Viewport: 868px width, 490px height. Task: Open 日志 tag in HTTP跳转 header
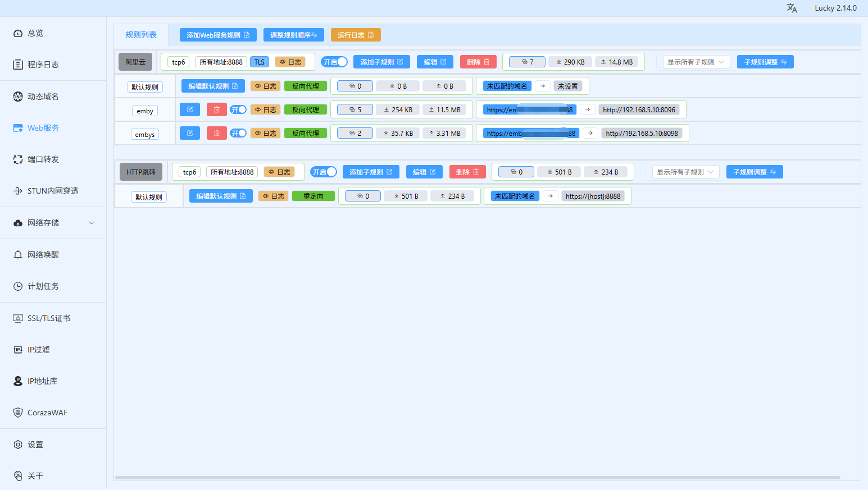click(x=279, y=172)
